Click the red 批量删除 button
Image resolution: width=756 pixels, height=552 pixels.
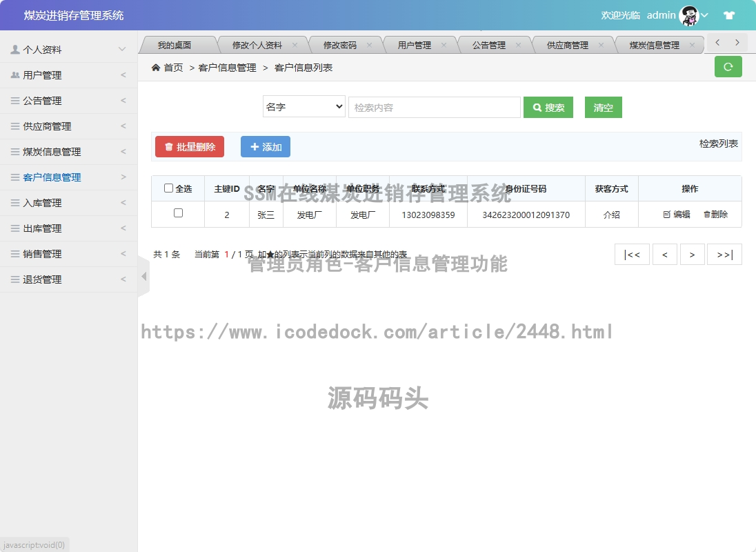[x=190, y=146]
